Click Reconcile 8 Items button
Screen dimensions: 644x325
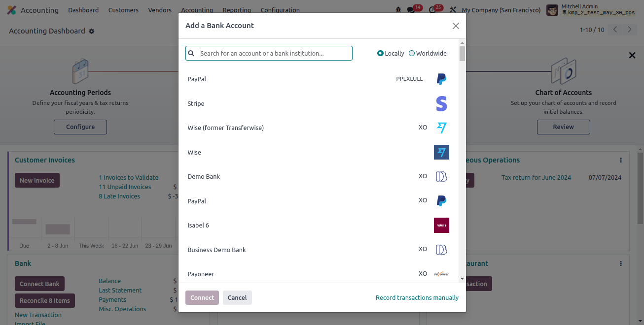(x=45, y=300)
